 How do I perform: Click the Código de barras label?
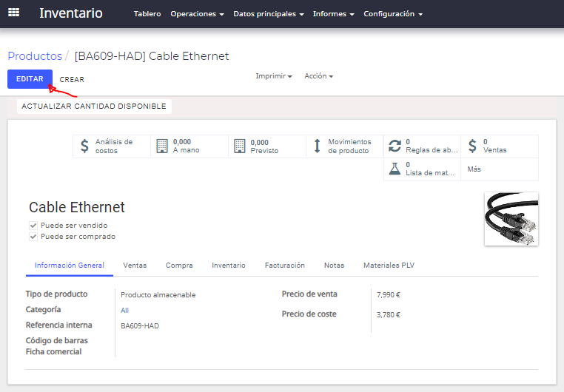click(56, 340)
